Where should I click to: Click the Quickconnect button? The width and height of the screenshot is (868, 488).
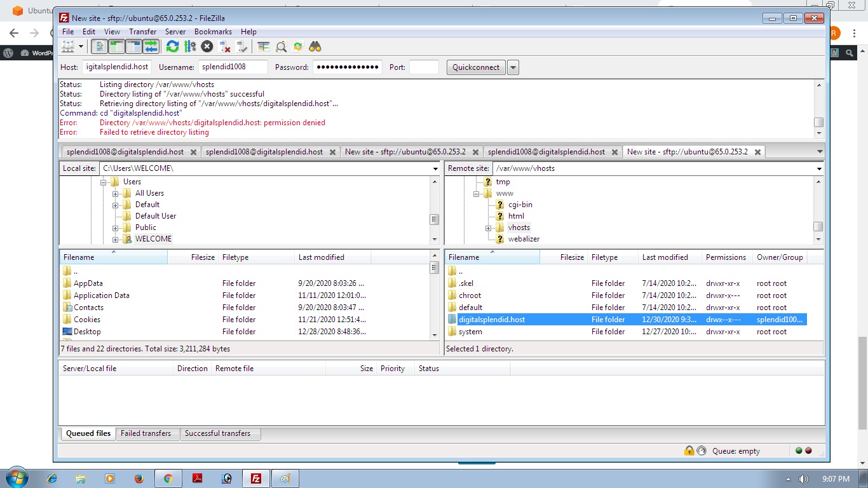[x=476, y=67]
